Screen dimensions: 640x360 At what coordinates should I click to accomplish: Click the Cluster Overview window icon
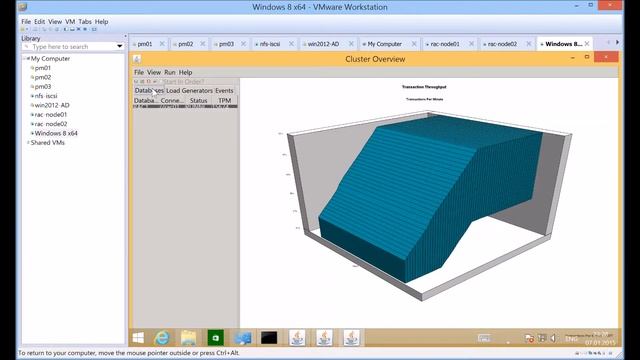[137, 59]
